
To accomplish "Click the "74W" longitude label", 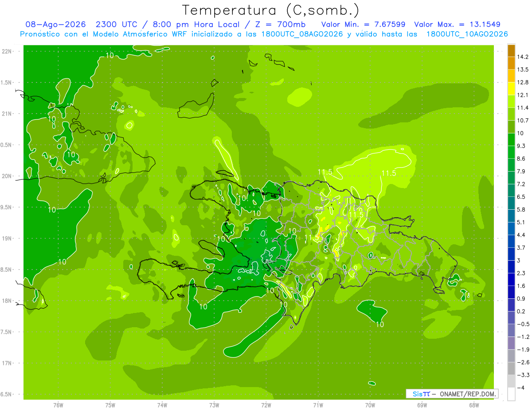I will pyautogui.click(x=162, y=405).
